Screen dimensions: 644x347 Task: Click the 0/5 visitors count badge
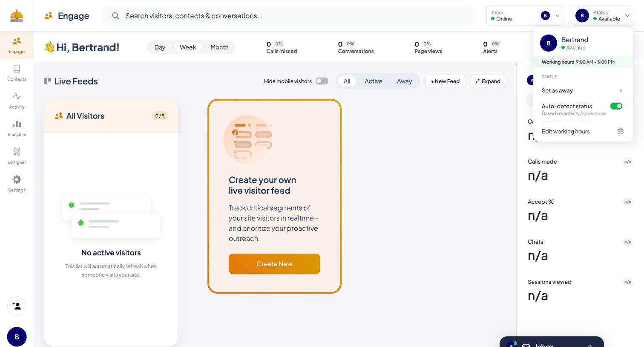[x=160, y=116]
